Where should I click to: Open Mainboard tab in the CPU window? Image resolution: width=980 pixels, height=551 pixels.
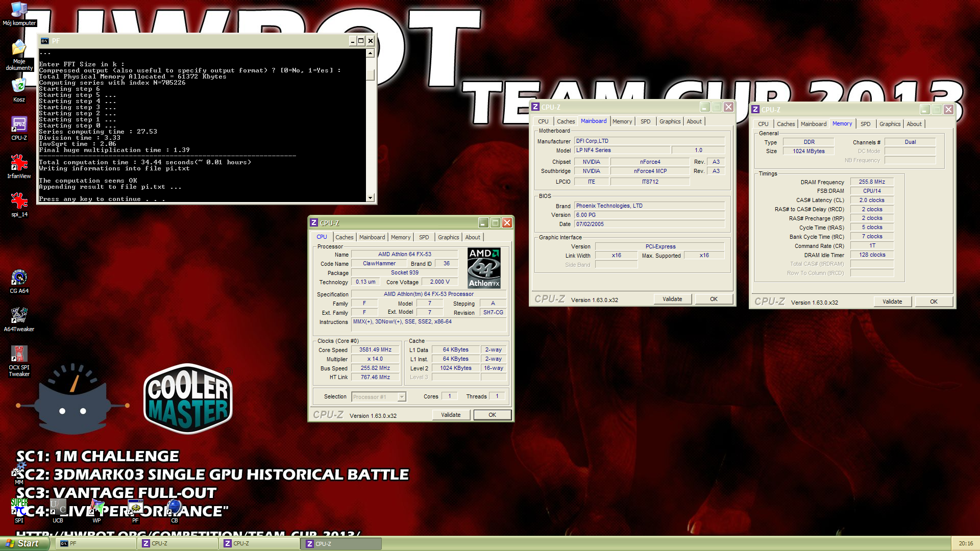tap(372, 237)
